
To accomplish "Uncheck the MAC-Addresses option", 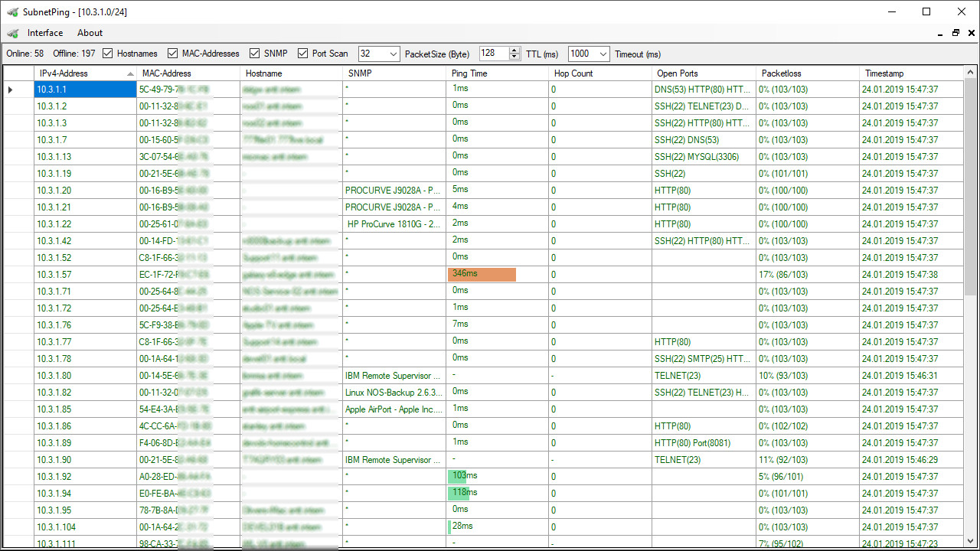I will tap(172, 54).
